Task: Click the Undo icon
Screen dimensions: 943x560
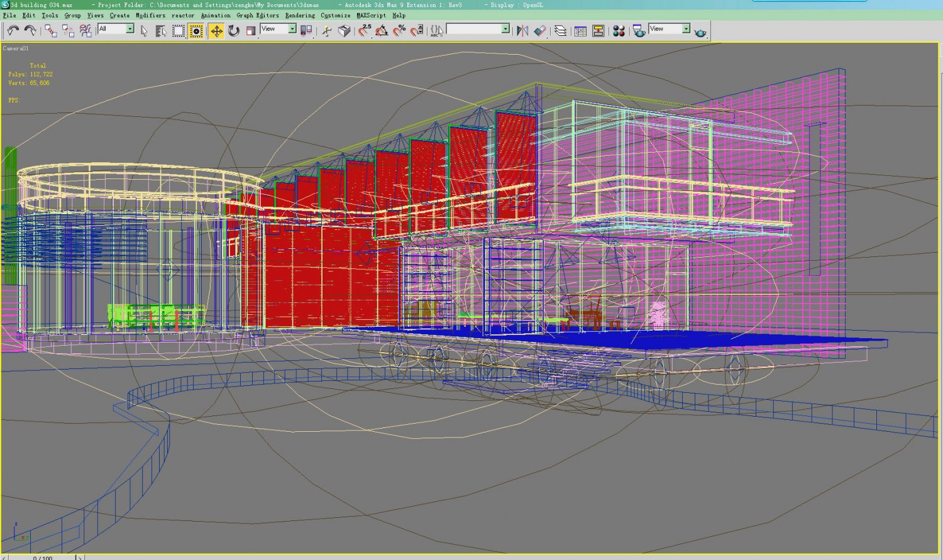Action: pyautogui.click(x=13, y=30)
